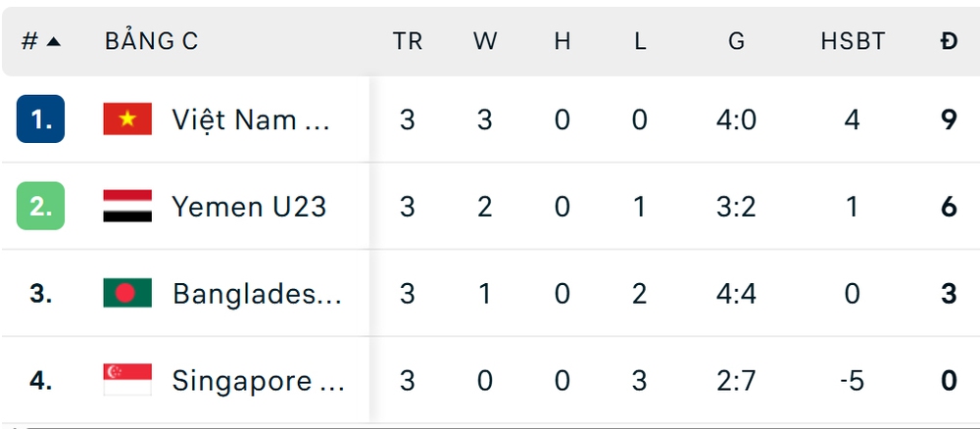
Task: Sort table by HSBT column header
Action: point(853,41)
